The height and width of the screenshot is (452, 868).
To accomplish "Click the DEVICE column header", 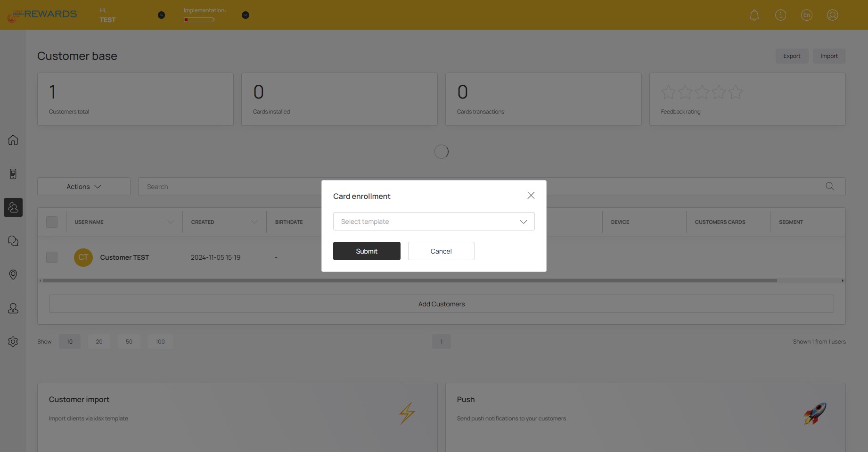I will [x=620, y=222].
